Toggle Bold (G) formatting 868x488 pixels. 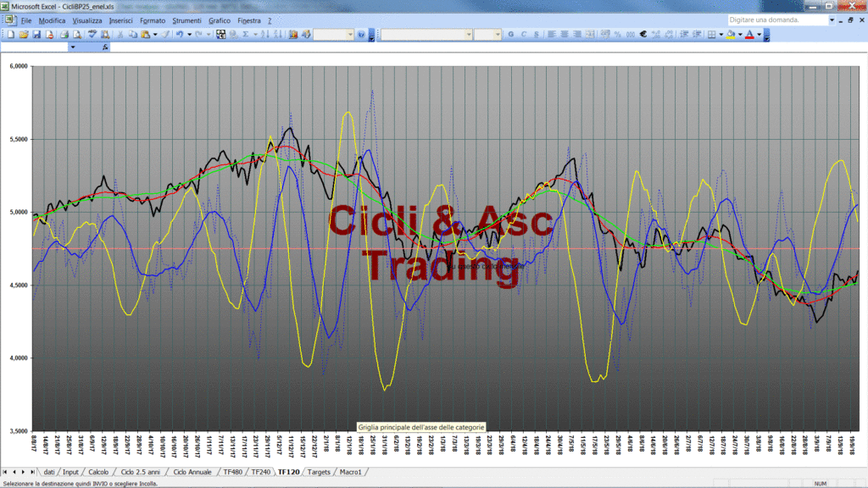[511, 34]
